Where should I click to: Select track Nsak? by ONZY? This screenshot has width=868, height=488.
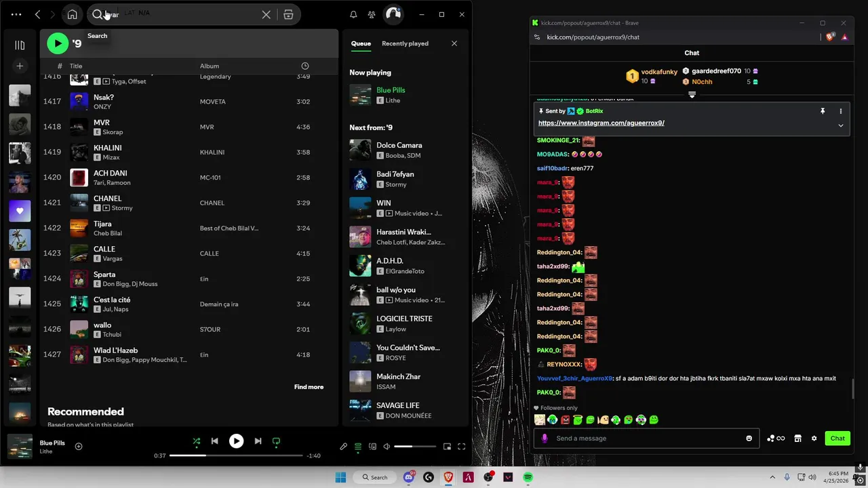point(189,102)
